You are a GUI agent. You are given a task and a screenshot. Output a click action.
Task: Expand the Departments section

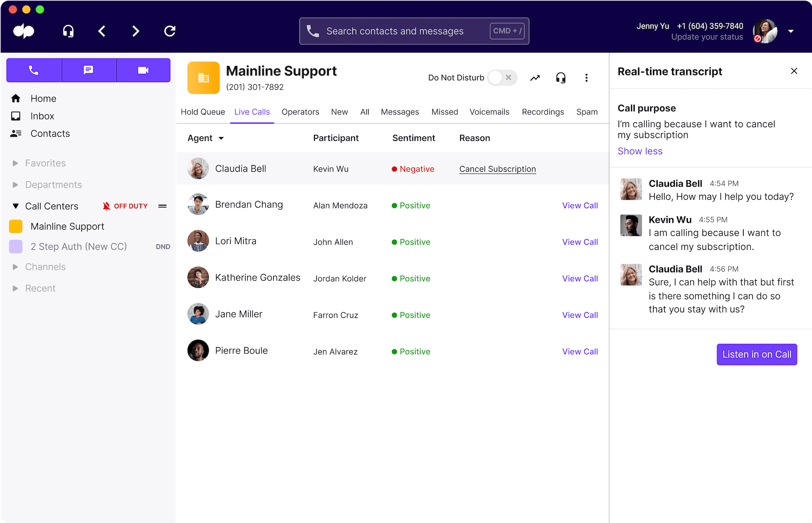(15, 184)
